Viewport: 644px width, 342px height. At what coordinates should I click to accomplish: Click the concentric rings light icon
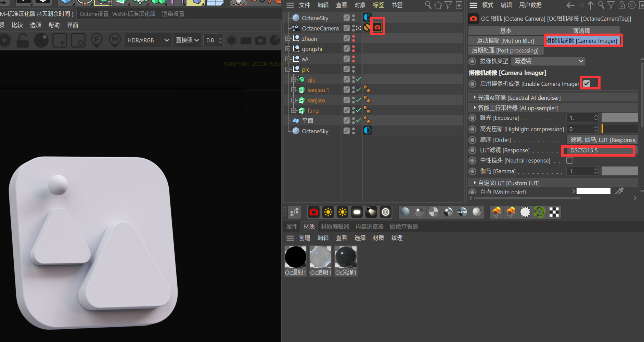pos(386,212)
